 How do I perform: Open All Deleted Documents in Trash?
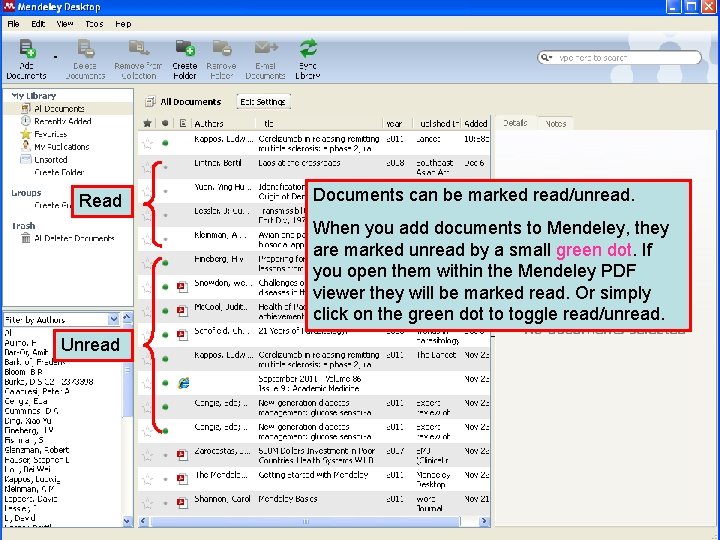74,238
